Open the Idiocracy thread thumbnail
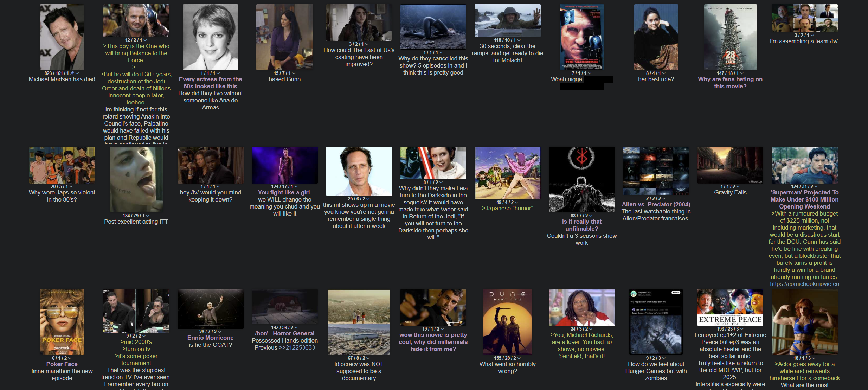 359,322
